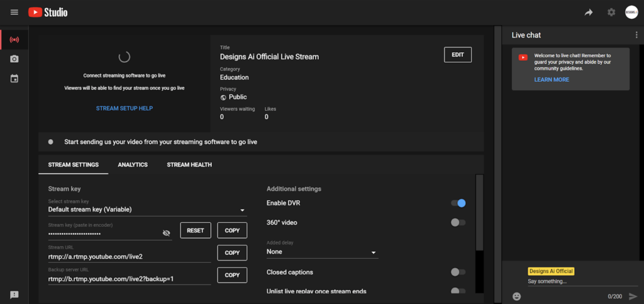Click the EDIT button for stream details
The height and width of the screenshot is (304, 644).
457,55
